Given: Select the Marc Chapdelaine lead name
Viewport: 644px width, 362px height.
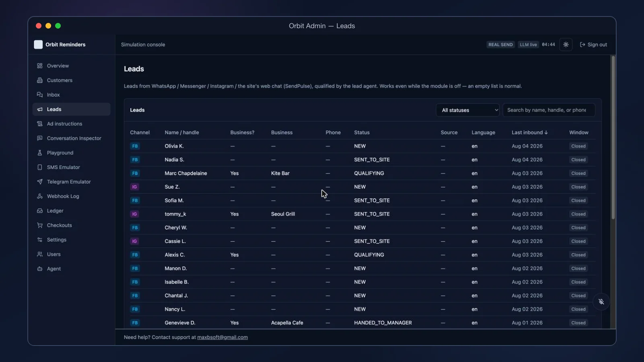Looking at the screenshot, I should pos(186,173).
